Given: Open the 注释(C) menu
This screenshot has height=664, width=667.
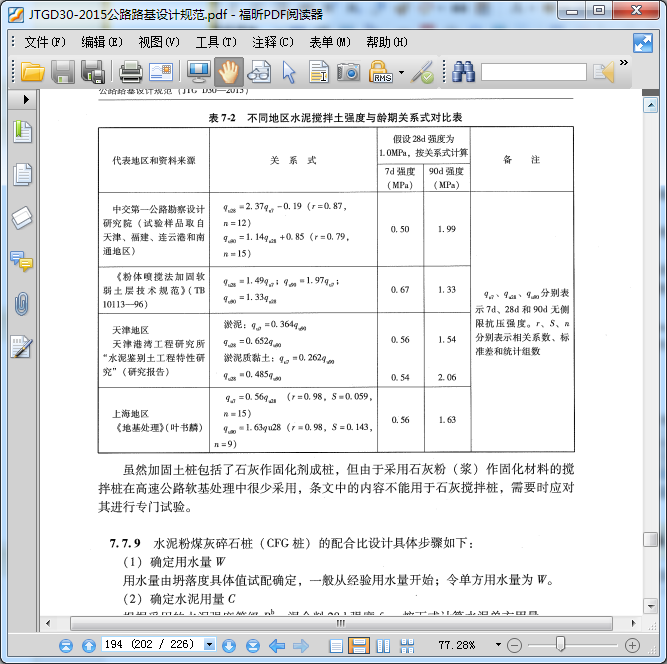Looking at the screenshot, I should point(273,42).
